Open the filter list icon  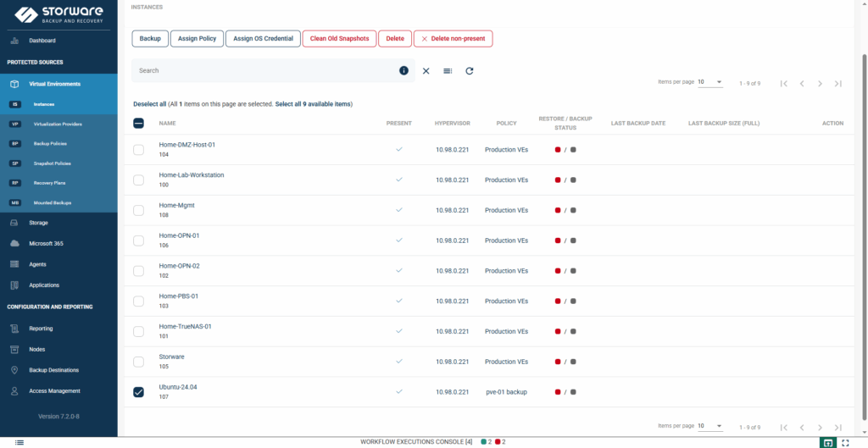coord(448,71)
